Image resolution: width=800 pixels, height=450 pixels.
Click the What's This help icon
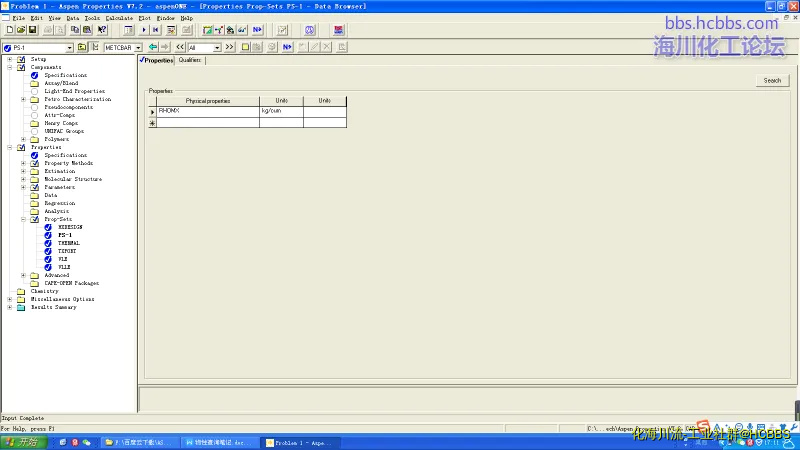[x=102, y=30]
